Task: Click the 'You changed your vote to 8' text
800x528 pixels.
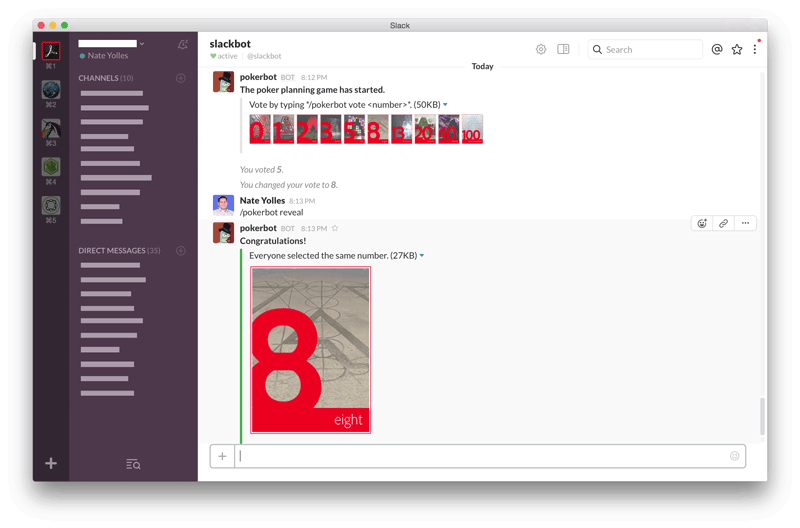Action: pyautogui.click(x=289, y=185)
